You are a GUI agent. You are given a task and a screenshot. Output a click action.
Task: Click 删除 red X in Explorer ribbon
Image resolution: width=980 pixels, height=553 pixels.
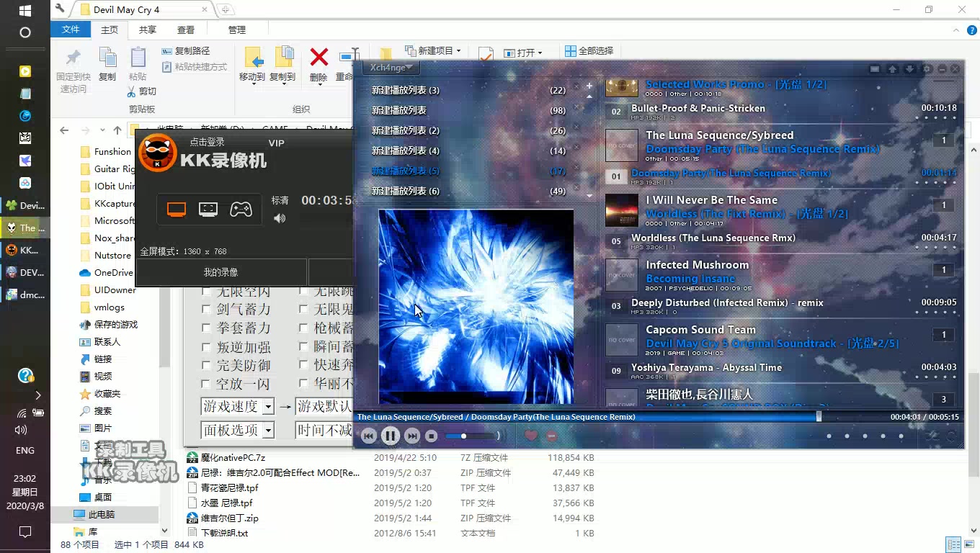(318, 64)
